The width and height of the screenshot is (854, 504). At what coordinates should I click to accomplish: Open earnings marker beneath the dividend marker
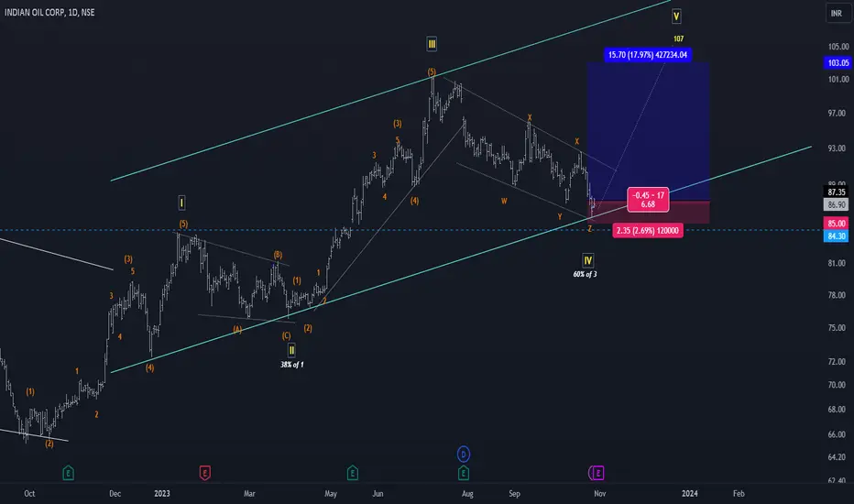464,473
